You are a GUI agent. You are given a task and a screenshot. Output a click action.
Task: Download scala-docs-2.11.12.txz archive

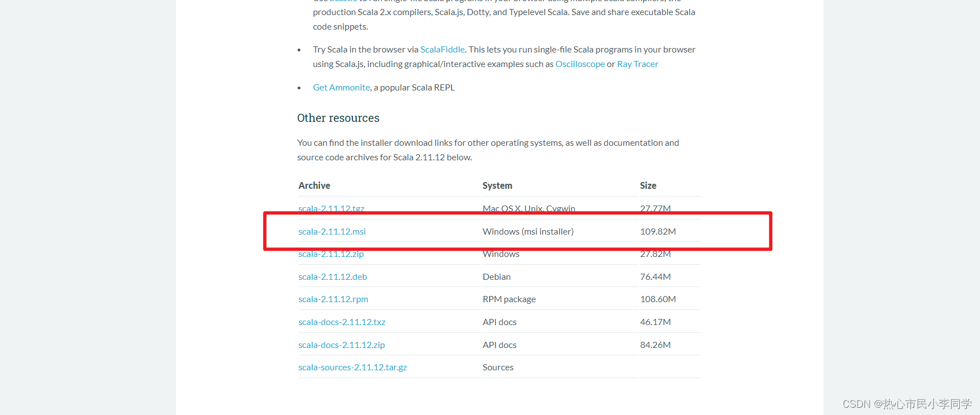pos(342,322)
